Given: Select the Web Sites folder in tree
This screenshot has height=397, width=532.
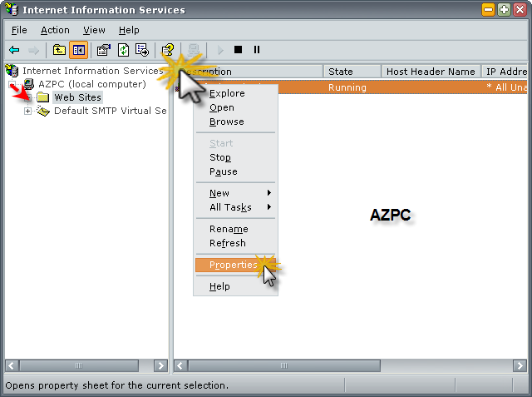Looking at the screenshot, I should point(77,97).
